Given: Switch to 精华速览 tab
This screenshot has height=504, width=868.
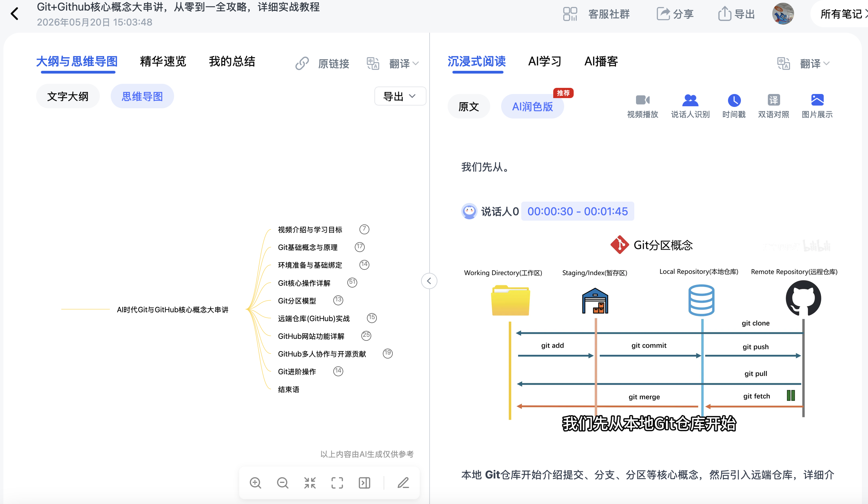Looking at the screenshot, I should (x=163, y=62).
